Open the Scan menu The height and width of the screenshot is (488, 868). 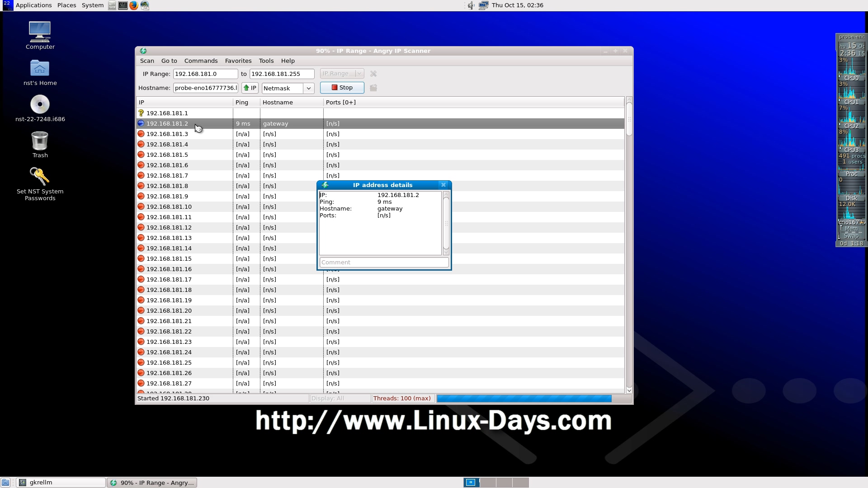[147, 61]
